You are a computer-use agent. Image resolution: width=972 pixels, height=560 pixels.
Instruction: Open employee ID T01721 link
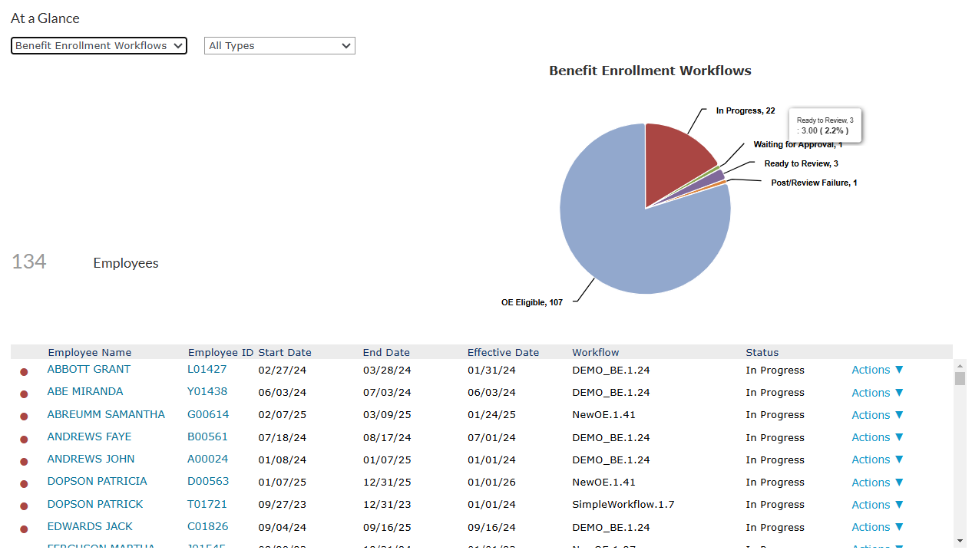pos(207,504)
